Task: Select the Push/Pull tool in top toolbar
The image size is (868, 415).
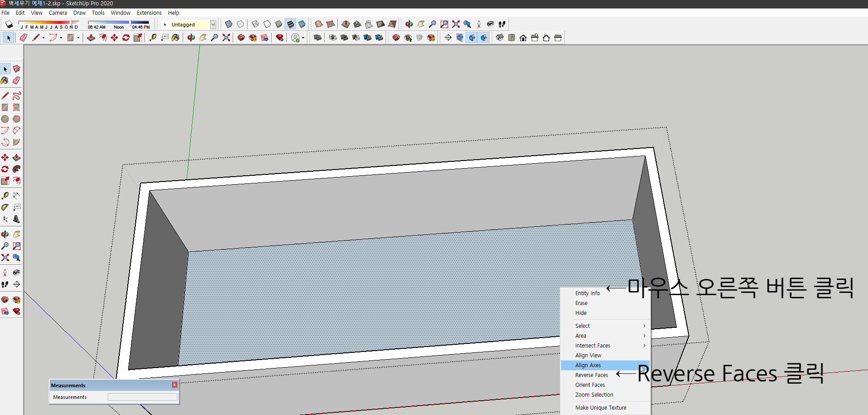Action: click(x=91, y=38)
